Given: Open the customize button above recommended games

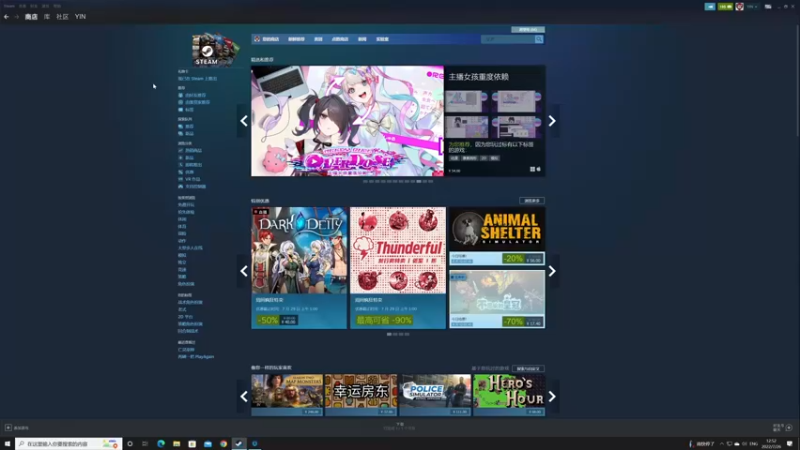Looking at the screenshot, I should [528, 368].
